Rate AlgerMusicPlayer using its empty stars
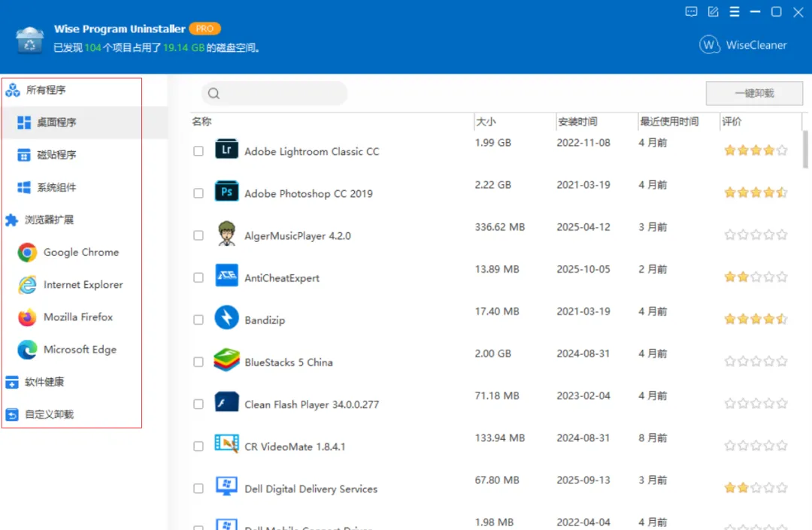The image size is (812, 530). coord(756,235)
